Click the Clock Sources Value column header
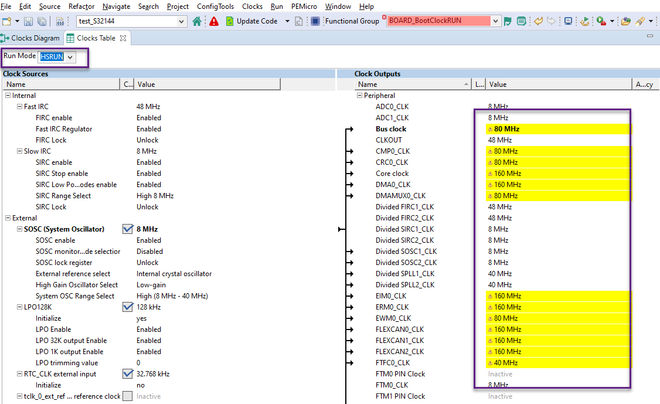This screenshot has height=404, width=660. click(x=207, y=84)
